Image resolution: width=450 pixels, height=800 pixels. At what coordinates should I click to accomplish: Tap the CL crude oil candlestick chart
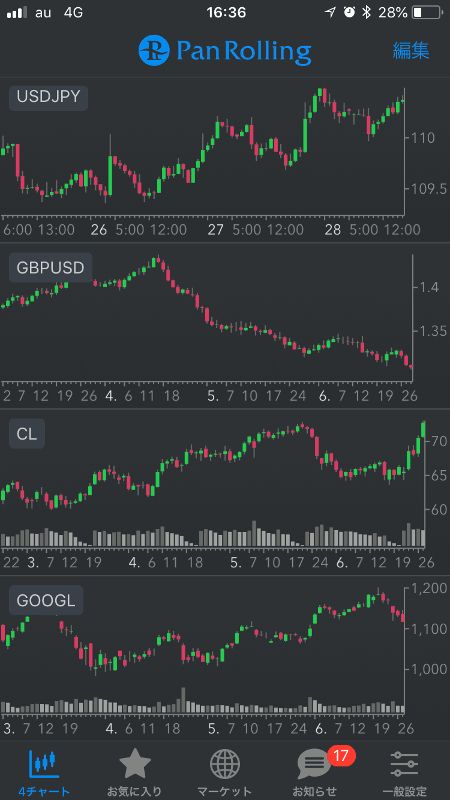coord(212,469)
